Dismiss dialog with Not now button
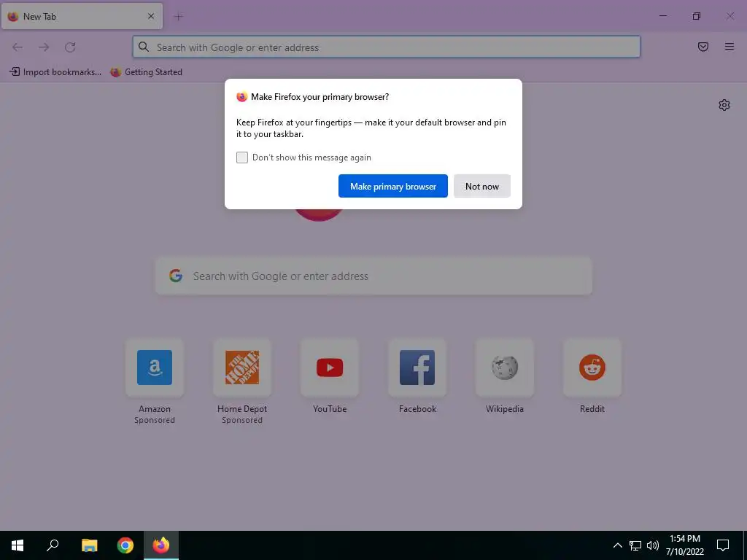The height and width of the screenshot is (560, 747). [x=482, y=186]
